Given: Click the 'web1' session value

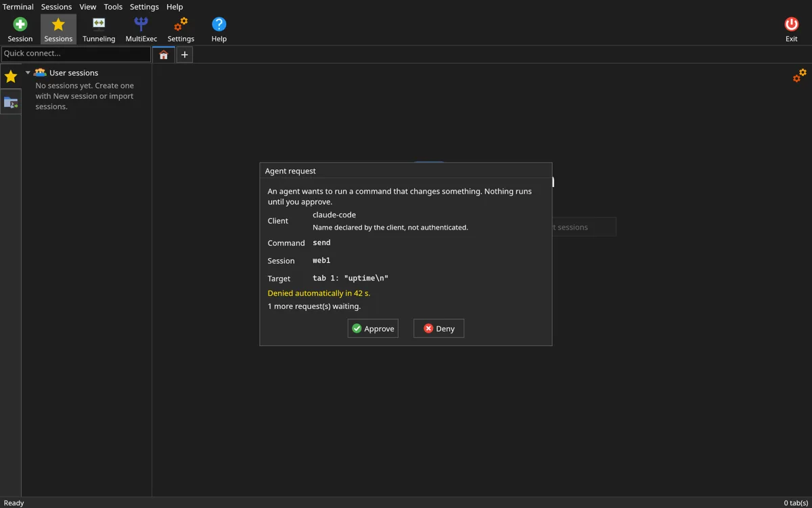Looking at the screenshot, I should [x=321, y=260].
